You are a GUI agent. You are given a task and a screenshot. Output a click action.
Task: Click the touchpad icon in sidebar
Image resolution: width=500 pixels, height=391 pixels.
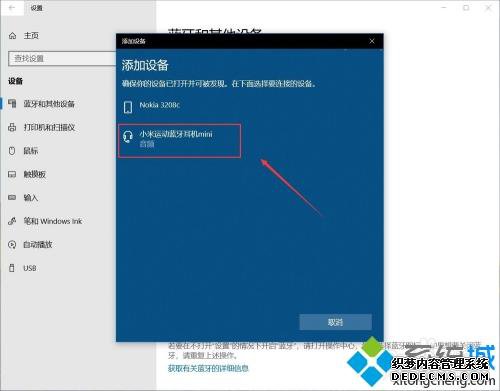click(x=12, y=174)
